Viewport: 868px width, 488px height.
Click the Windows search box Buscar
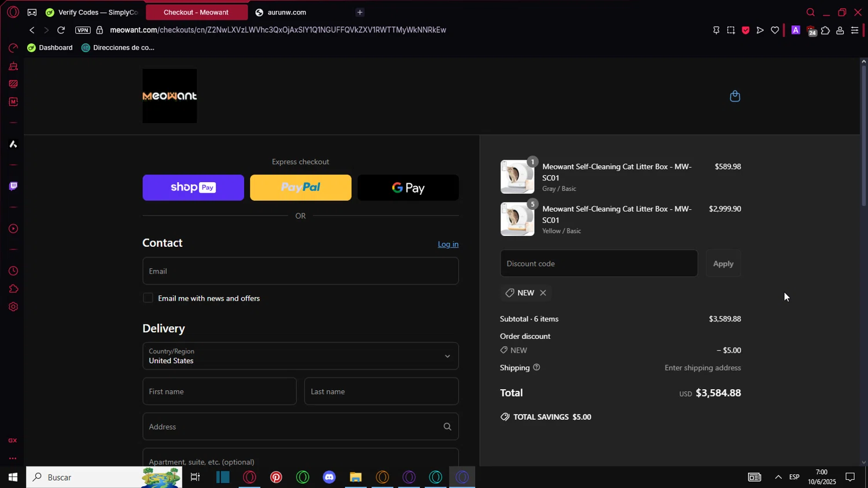pyautogui.click(x=104, y=477)
